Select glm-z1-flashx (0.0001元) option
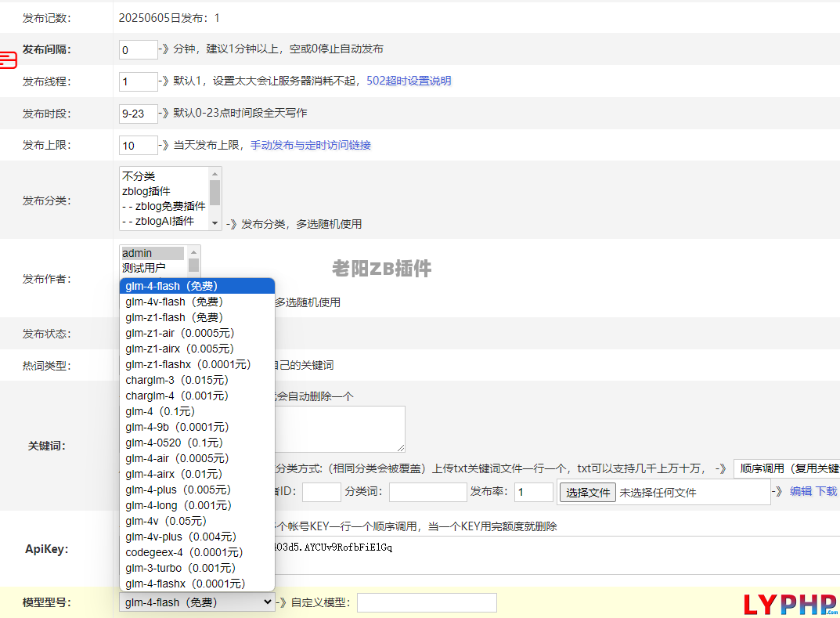 [197, 364]
